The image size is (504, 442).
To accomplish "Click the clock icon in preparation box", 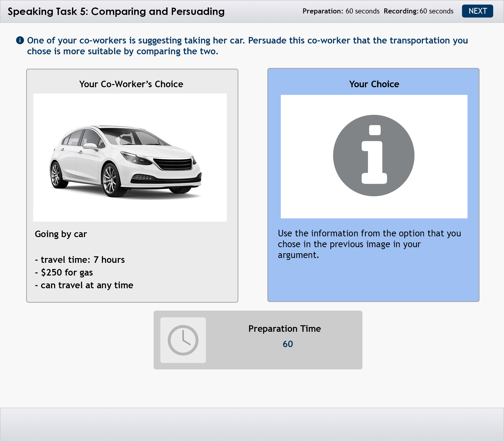I will [x=183, y=340].
